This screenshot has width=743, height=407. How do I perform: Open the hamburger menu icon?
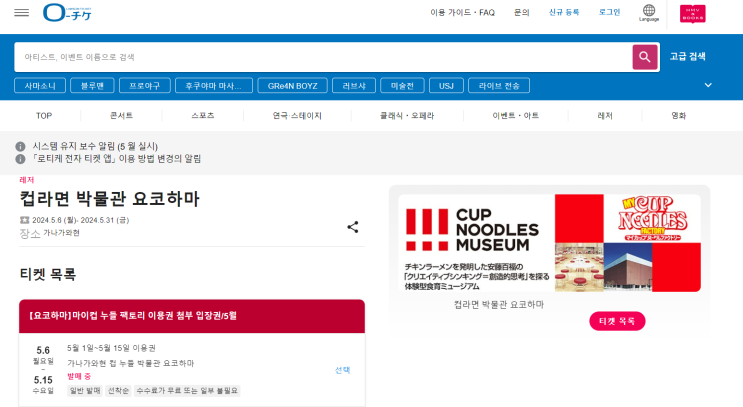tap(21, 13)
